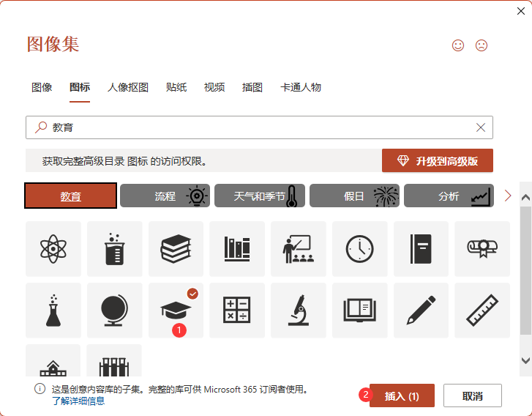This screenshot has height=416, width=532.
Task: Choose the school building icon
Action: (x=53, y=360)
